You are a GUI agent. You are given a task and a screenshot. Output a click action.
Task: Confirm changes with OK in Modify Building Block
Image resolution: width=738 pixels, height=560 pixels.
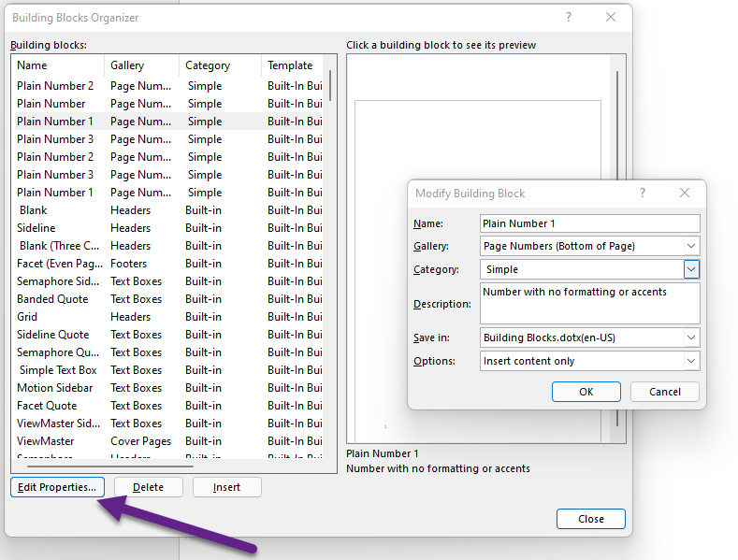tap(586, 392)
